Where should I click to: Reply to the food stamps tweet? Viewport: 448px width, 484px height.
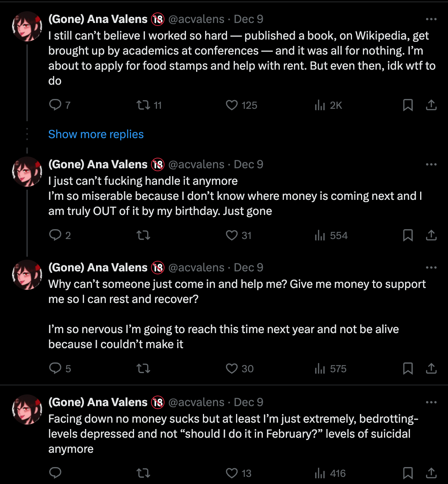click(55, 105)
